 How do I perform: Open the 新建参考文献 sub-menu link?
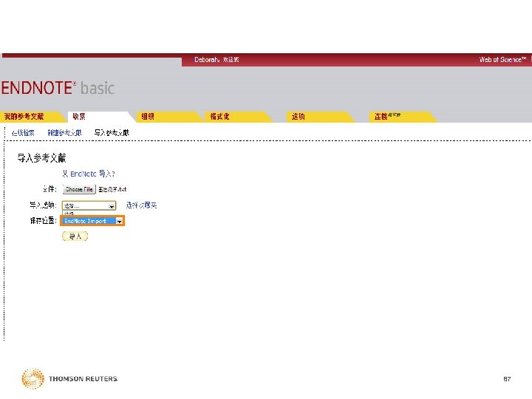[64, 133]
